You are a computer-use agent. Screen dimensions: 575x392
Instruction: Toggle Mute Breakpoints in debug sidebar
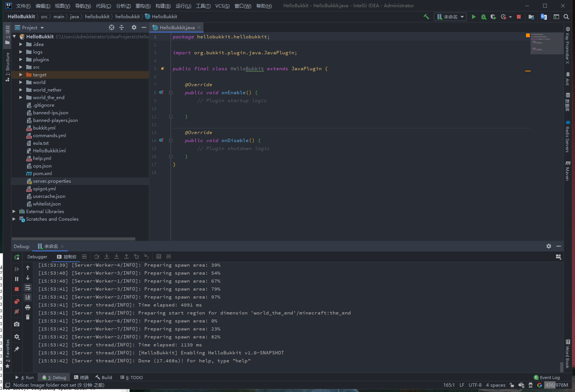click(x=17, y=311)
